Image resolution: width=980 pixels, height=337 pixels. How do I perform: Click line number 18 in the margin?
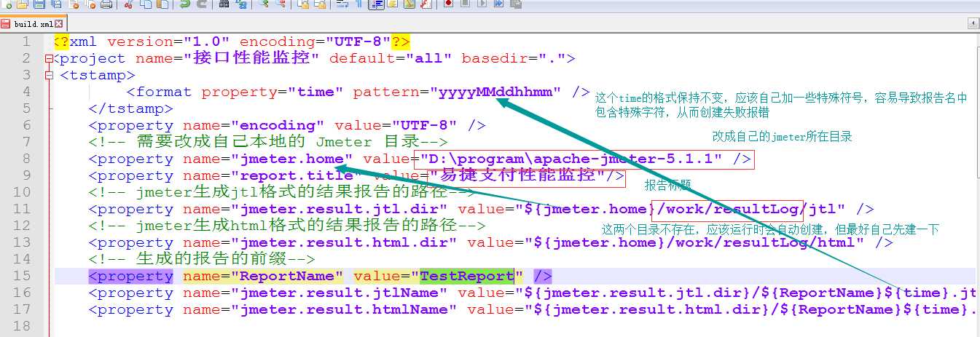click(x=22, y=326)
